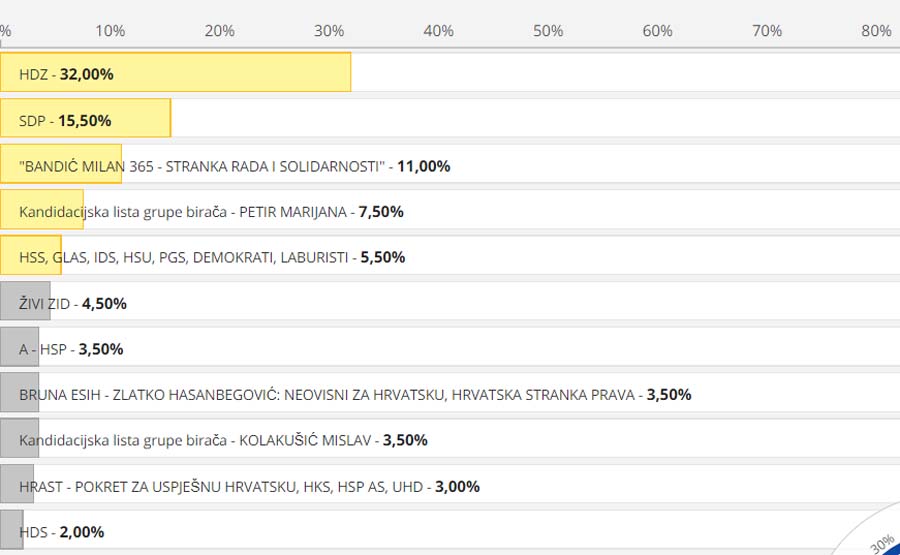Click the KOLAKUŠIĆ MISLAV list bar
Viewport: 900px width, 555px height.
20,440
